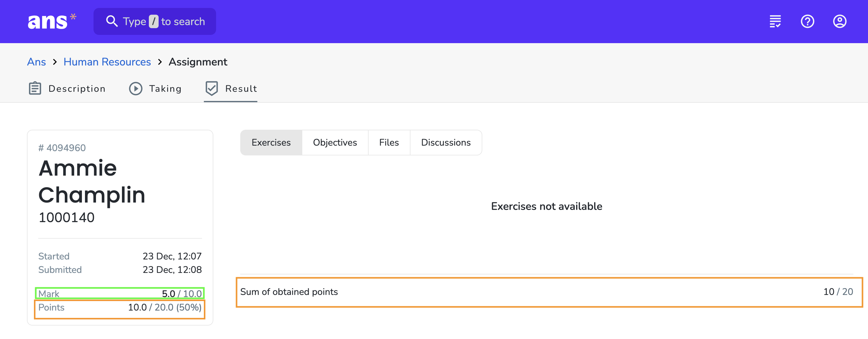Click the ans logo

(x=52, y=21)
